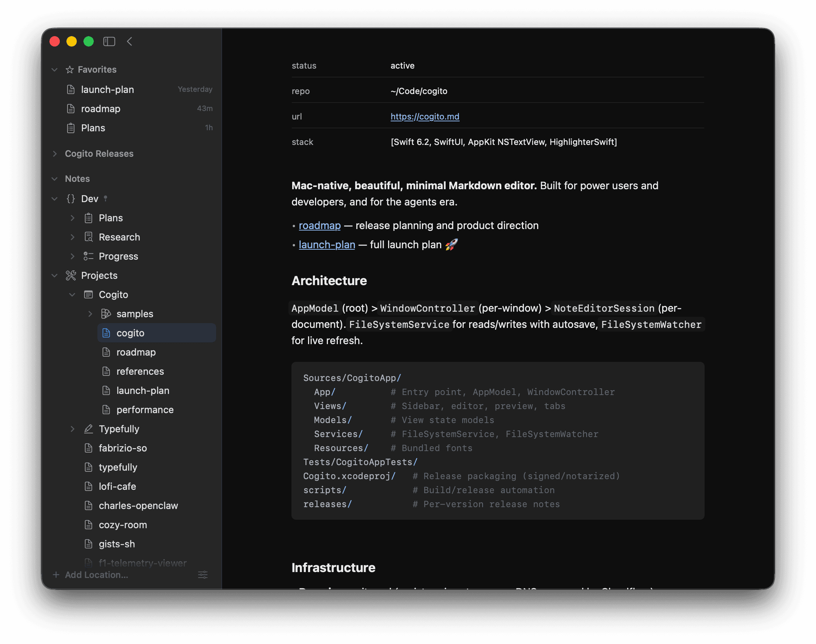This screenshot has width=816, height=644.
Task: Expand the Plans folder under Dev
Action: [72, 218]
